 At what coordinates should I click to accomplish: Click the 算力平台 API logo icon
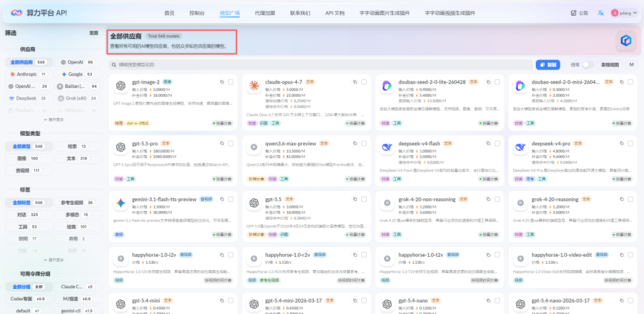[16, 13]
